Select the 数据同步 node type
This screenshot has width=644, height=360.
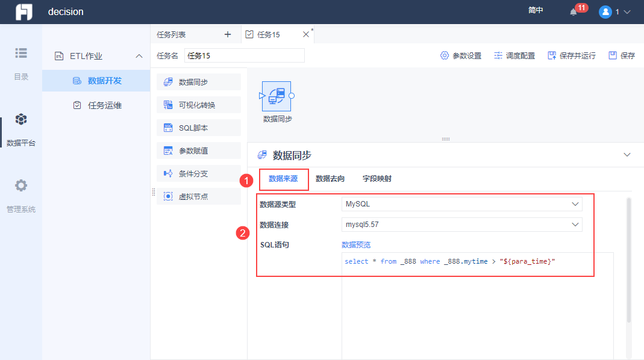199,82
